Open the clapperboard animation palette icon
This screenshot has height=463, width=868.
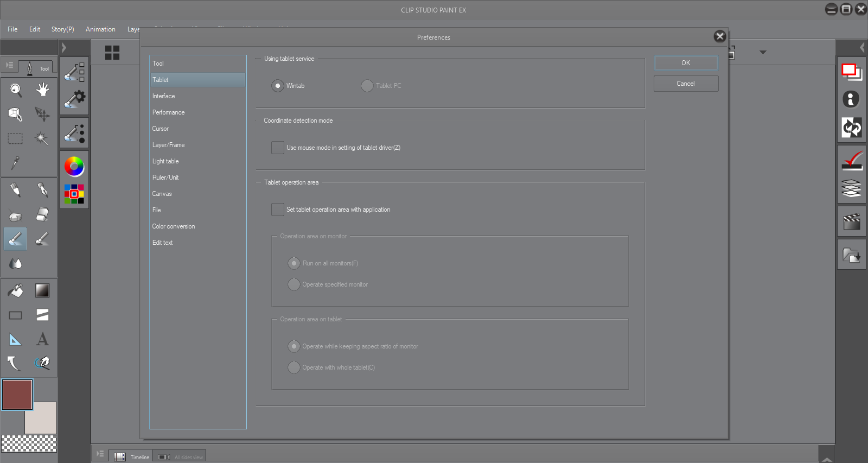[x=851, y=221]
